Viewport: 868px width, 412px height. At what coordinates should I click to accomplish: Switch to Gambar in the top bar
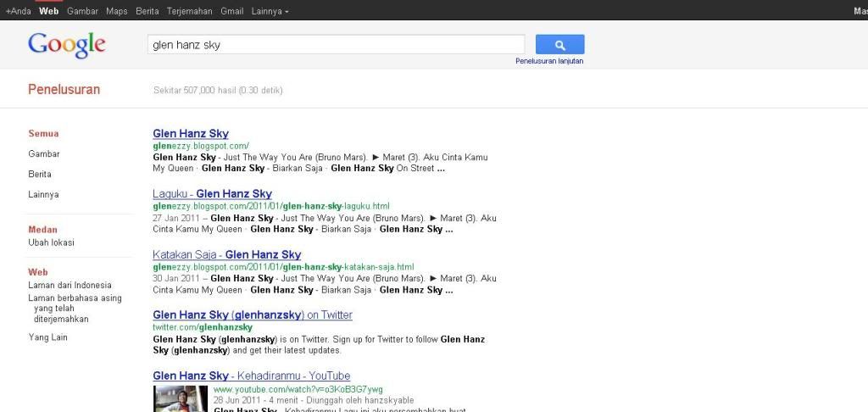point(82,11)
